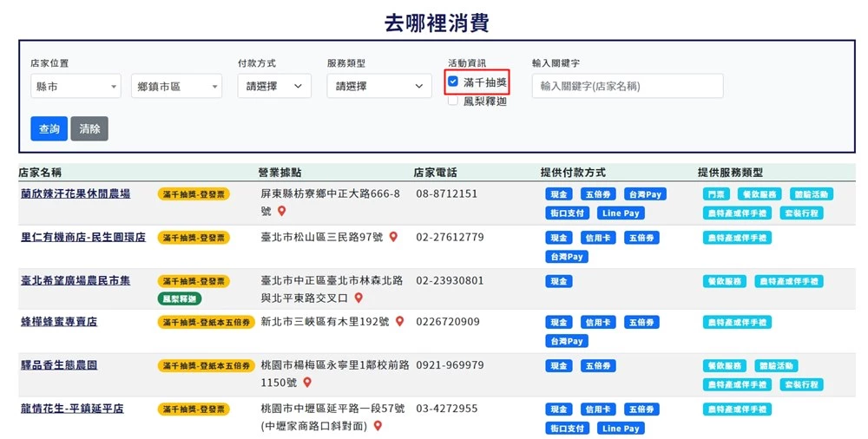The image size is (868, 439).
Task: Click the 清除 clear button
Action: point(89,128)
